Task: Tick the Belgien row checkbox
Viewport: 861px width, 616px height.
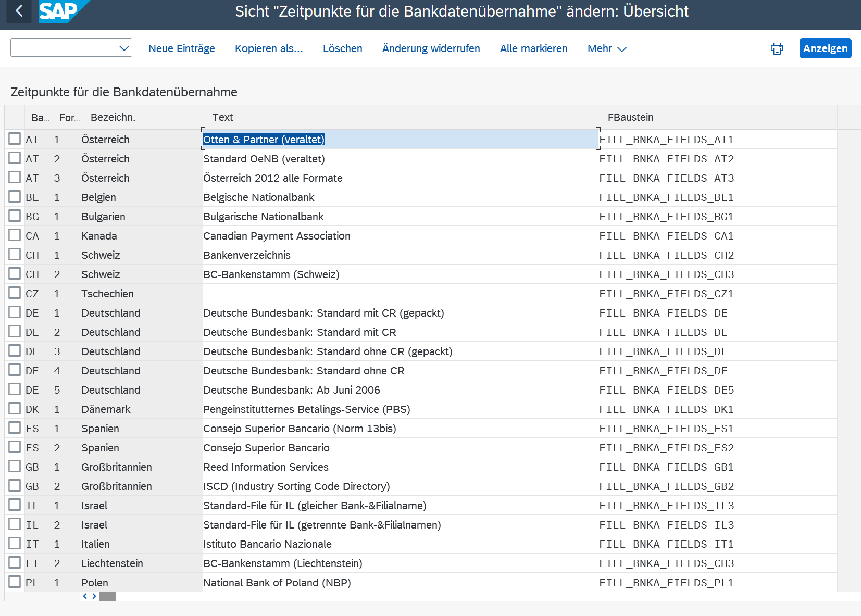Action: click(x=15, y=197)
